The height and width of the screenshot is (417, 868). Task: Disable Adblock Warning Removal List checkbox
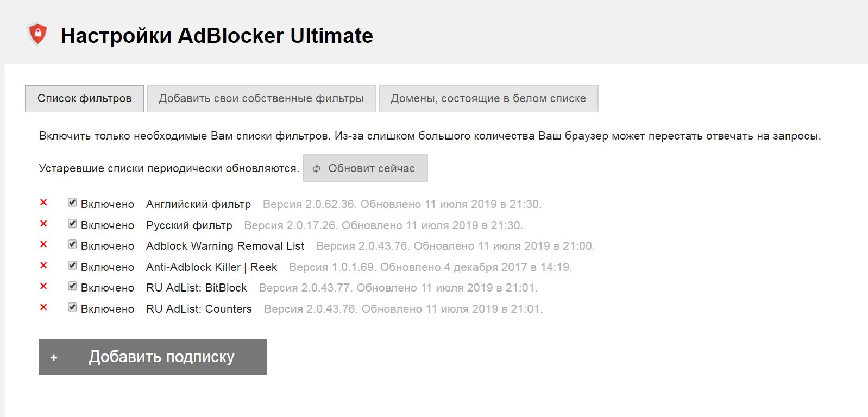pos(72,244)
